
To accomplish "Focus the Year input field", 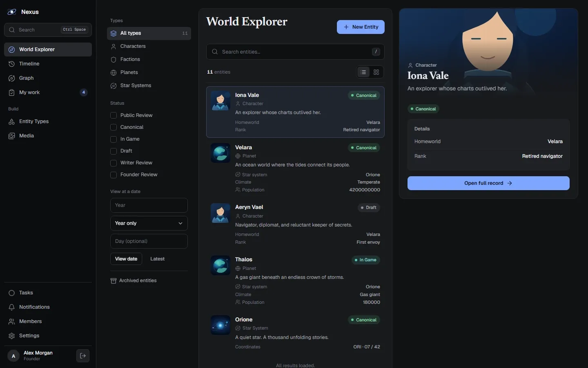I will pos(149,205).
